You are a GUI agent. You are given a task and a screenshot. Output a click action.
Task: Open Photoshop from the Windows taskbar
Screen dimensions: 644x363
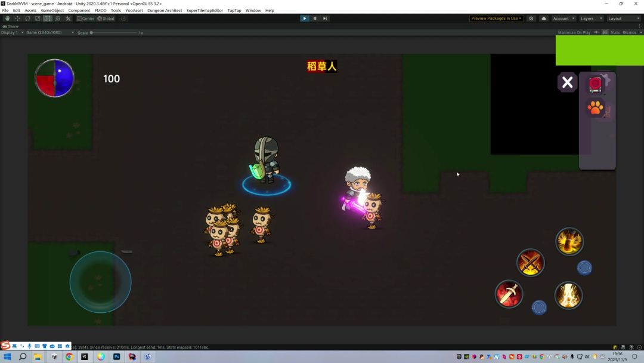(116, 356)
